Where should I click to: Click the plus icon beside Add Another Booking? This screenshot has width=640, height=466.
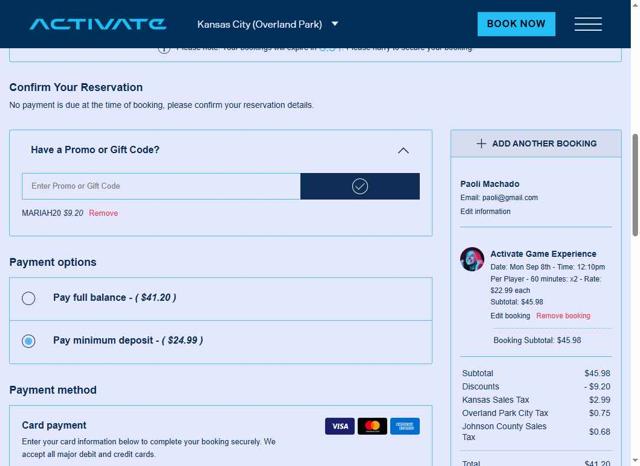click(x=481, y=144)
